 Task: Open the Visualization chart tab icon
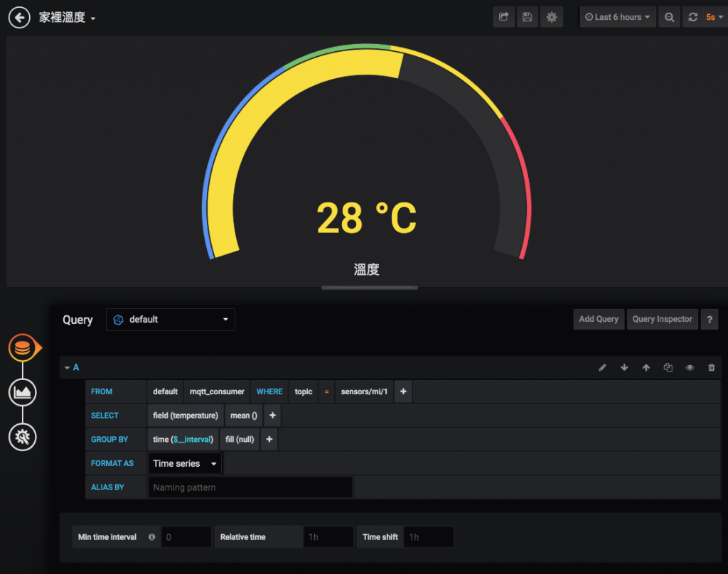pyautogui.click(x=22, y=393)
